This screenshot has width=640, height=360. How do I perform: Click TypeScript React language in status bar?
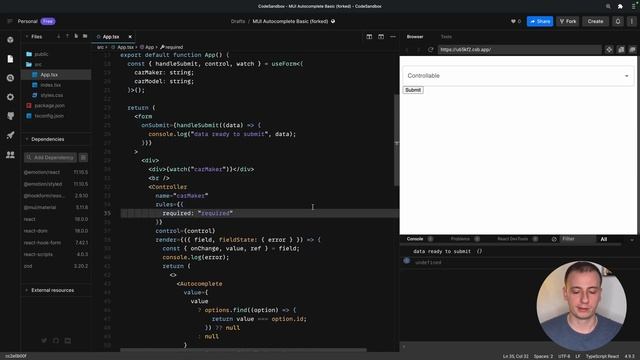pyautogui.click(x=602, y=356)
